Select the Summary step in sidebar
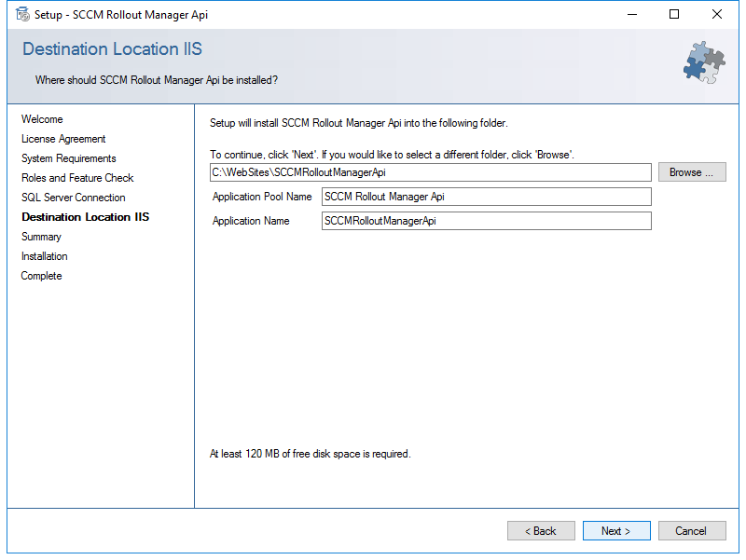Image resolution: width=746 pixels, height=560 pixels. point(41,237)
